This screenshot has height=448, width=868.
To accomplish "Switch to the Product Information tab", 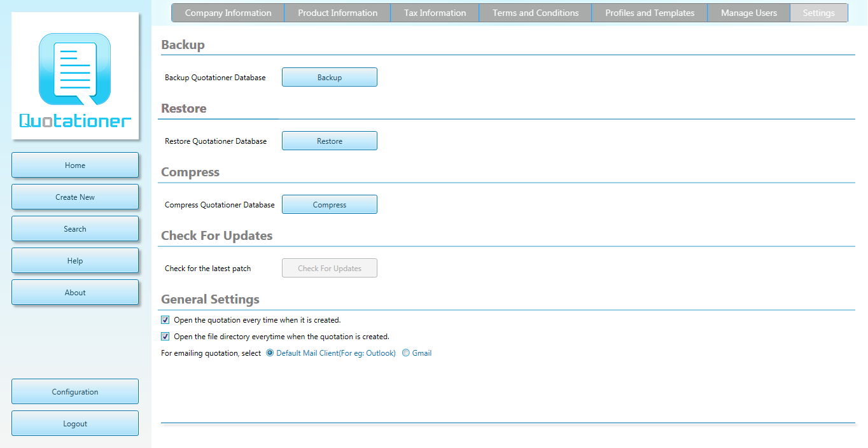I will [337, 13].
